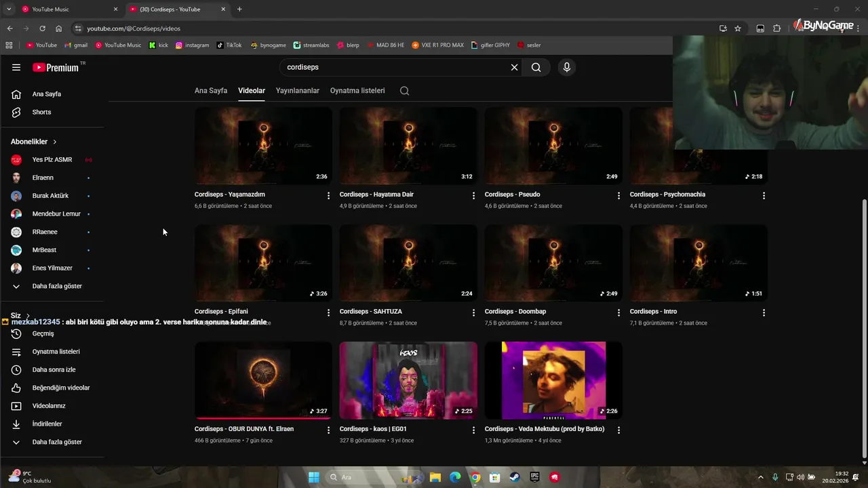Viewport: 868px width, 488px height.
Task: Open Geçmiş history in sidebar
Action: (52, 333)
